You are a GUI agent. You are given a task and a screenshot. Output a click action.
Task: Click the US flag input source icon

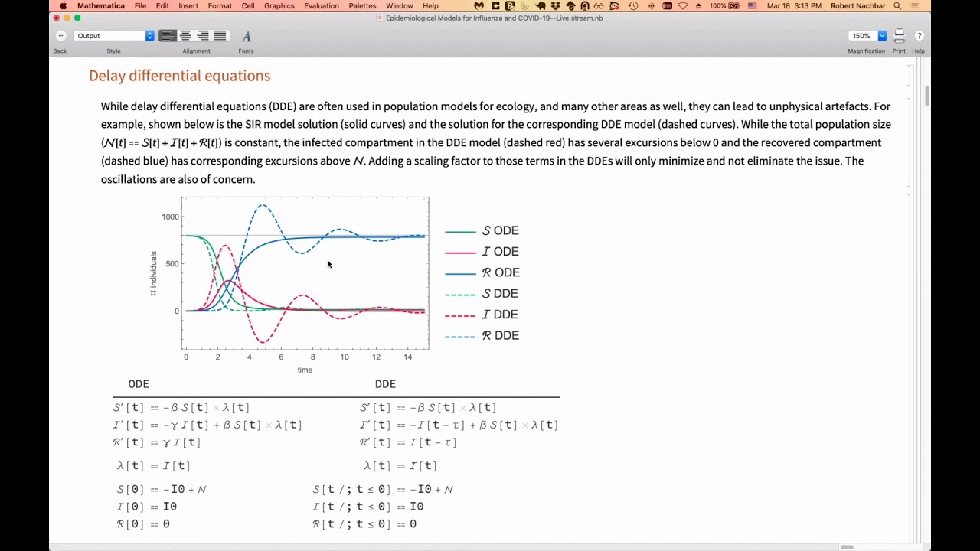point(753,6)
